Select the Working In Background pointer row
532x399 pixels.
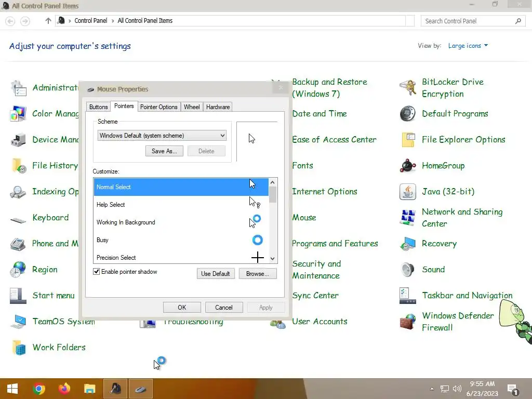[181, 222]
